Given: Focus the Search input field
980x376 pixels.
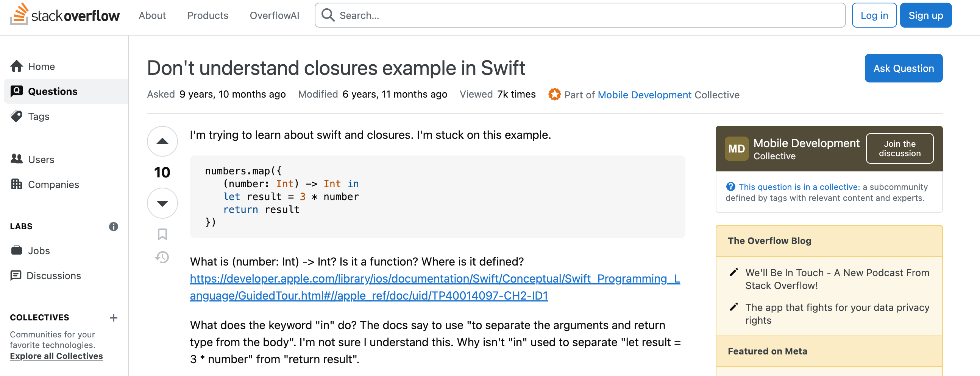Looking at the screenshot, I should [580, 15].
